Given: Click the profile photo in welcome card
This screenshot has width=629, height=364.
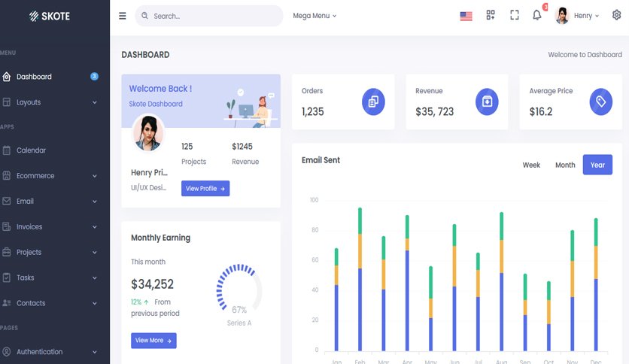Looking at the screenshot, I should pyautogui.click(x=148, y=133).
